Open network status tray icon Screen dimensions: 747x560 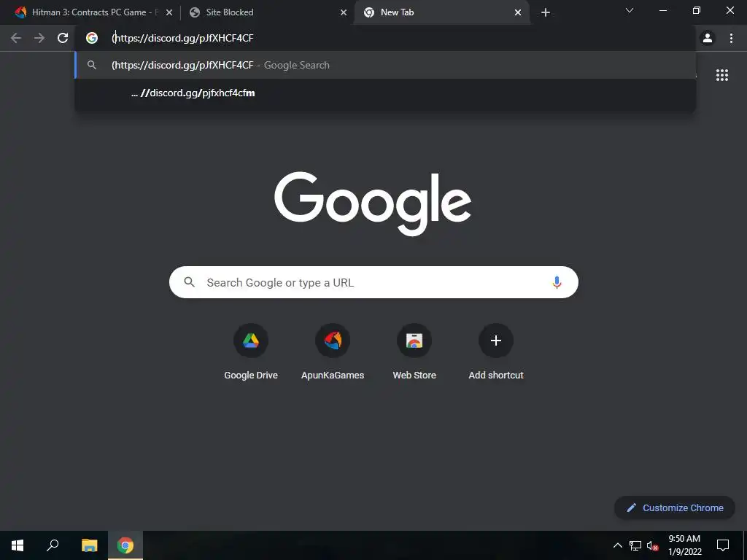coord(635,545)
